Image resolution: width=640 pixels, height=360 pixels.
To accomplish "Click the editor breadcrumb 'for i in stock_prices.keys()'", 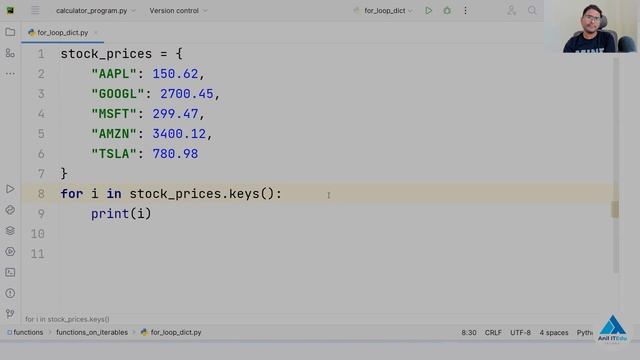I will [67, 319].
